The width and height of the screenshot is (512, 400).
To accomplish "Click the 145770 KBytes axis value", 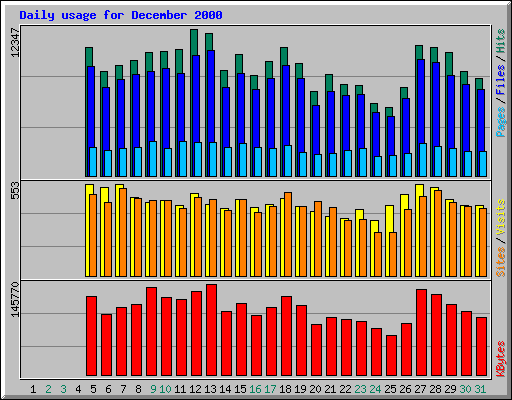I will (x=15, y=299).
